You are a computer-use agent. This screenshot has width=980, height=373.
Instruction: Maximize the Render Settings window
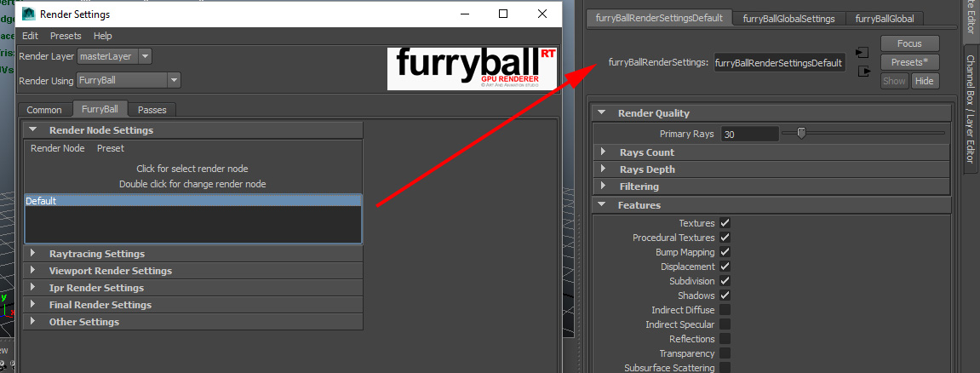tap(503, 13)
